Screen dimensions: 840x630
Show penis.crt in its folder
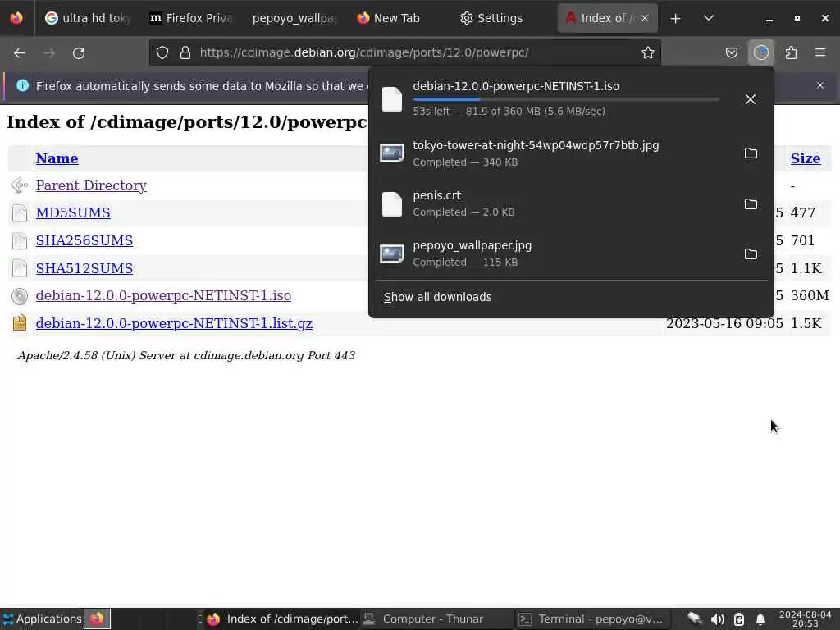[x=751, y=204]
